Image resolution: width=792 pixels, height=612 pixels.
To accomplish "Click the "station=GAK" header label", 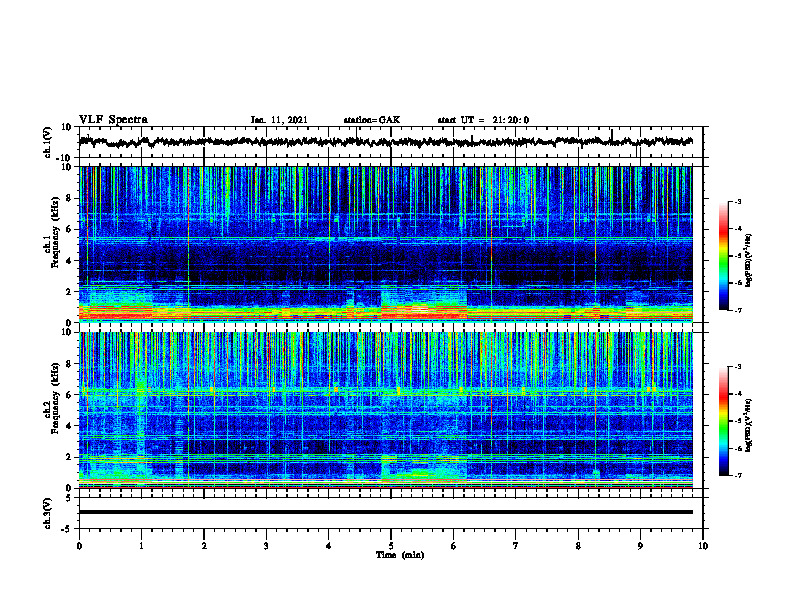I will [372, 120].
